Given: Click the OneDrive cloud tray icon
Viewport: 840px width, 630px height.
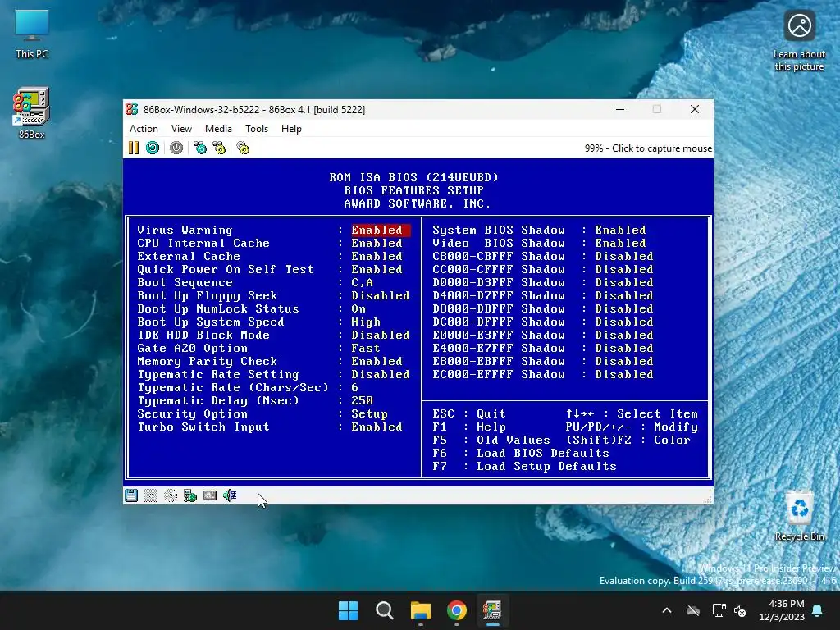Looking at the screenshot, I should coord(693,610).
